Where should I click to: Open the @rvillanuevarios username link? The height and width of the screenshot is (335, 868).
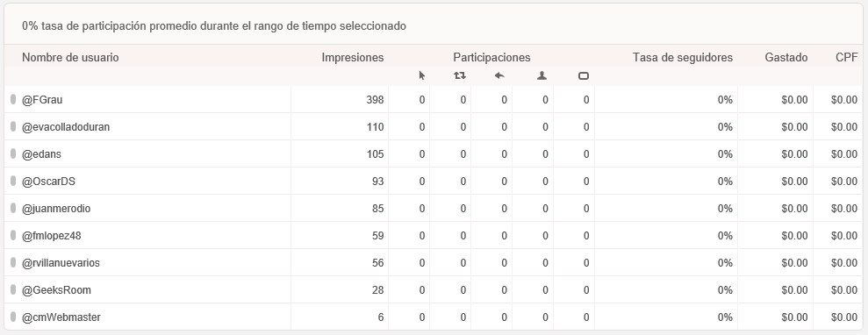click(x=61, y=263)
